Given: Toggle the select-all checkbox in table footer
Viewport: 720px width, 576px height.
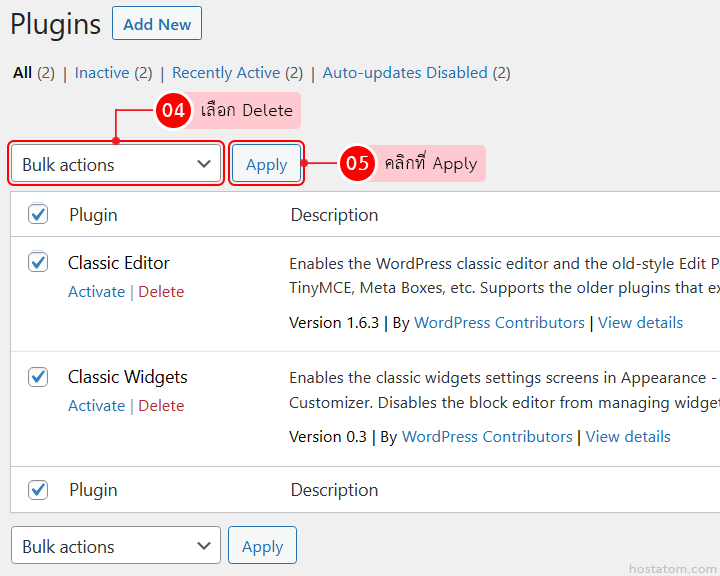Looking at the screenshot, I should coord(38,490).
